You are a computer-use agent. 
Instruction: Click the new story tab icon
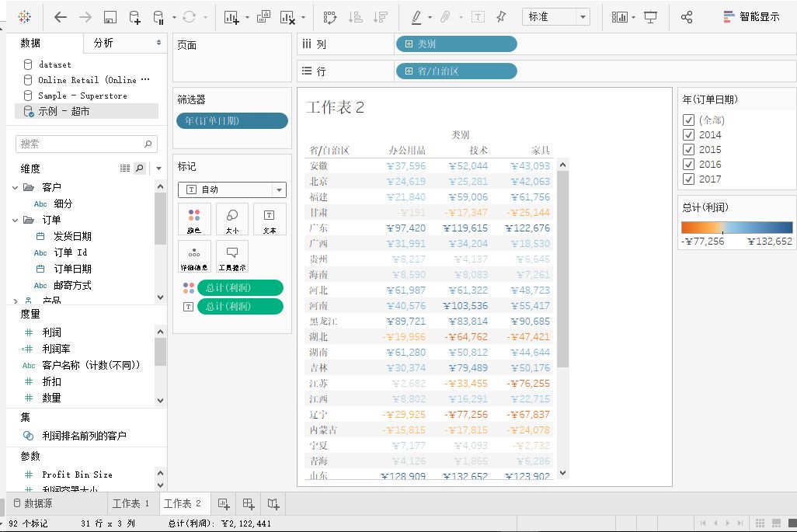coord(273,503)
